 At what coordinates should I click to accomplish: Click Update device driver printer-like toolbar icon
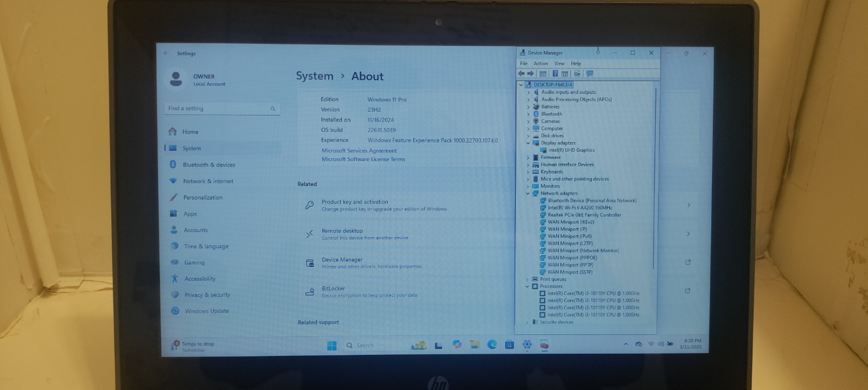pyautogui.click(x=577, y=74)
